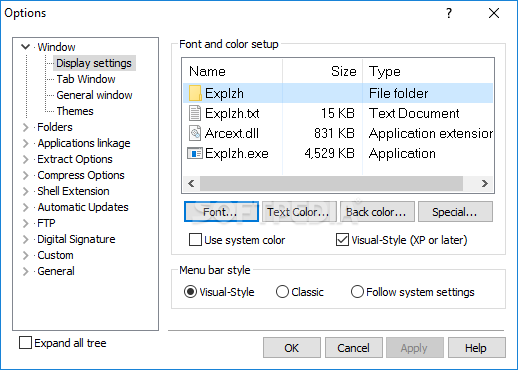The height and width of the screenshot is (370, 518).
Task: Click the preview list right scroll arrow
Action: [x=485, y=183]
